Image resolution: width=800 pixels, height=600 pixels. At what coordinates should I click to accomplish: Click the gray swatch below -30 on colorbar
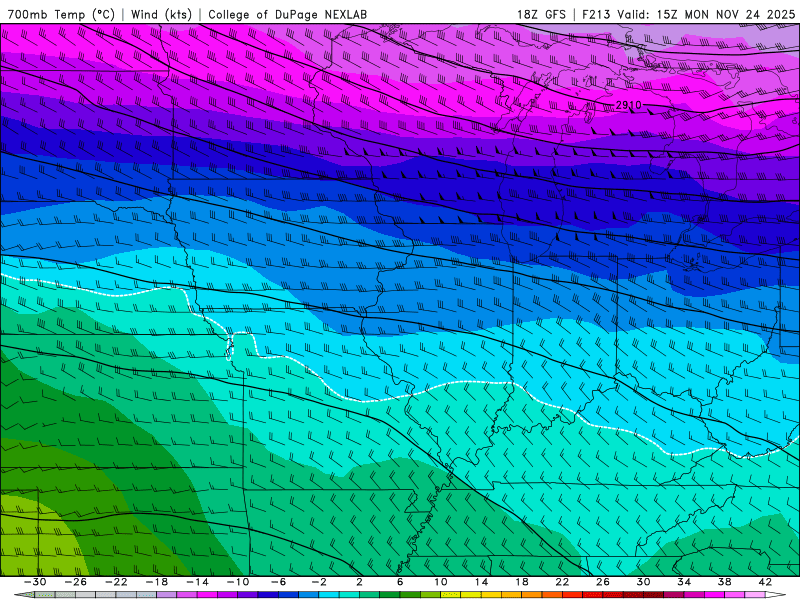[45, 595]
